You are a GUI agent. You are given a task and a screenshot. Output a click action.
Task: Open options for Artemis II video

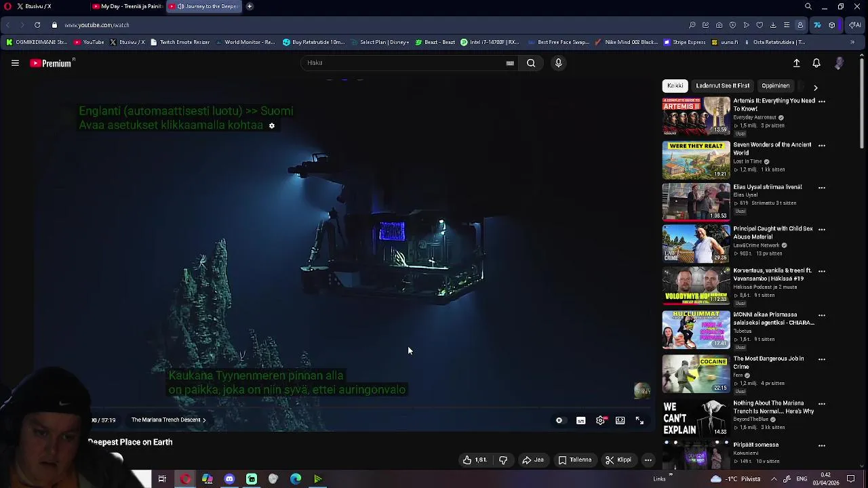coord(822,101)
